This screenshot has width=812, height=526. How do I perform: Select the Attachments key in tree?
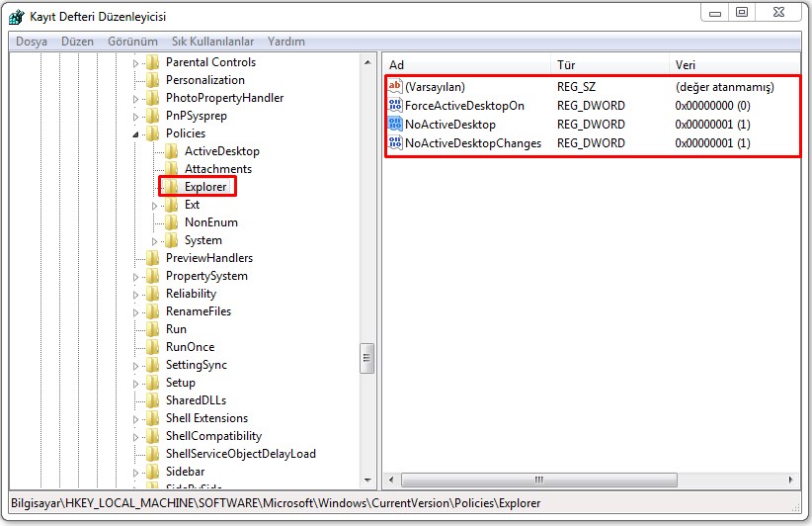(217, 169)
